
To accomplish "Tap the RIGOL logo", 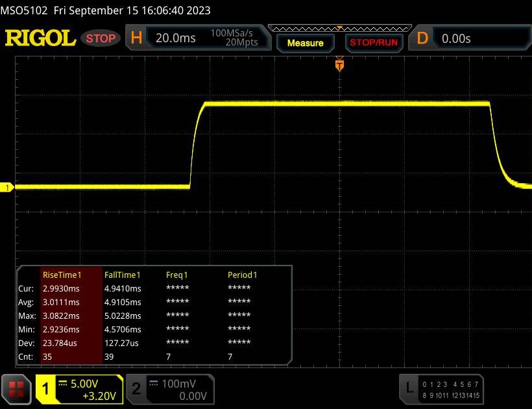I will coord(40,38).
